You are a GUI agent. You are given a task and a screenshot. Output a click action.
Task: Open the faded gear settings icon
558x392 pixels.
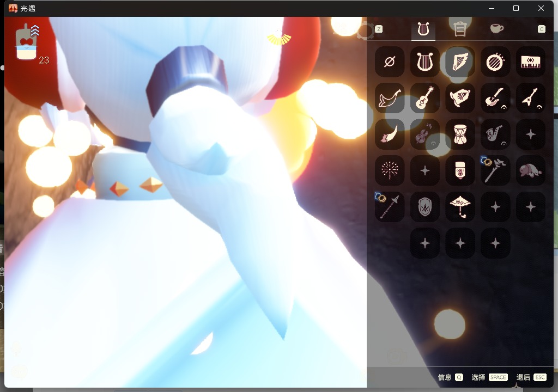click(x=365, y=31)
